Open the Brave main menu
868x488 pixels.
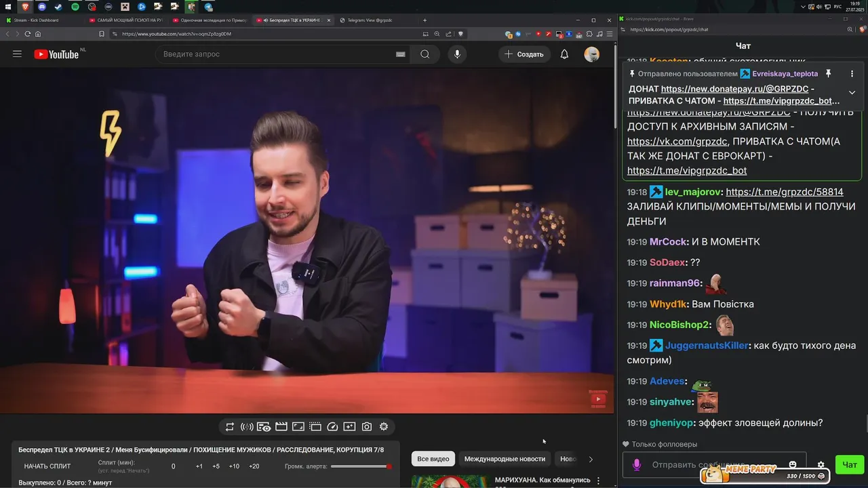click(608, 34)
